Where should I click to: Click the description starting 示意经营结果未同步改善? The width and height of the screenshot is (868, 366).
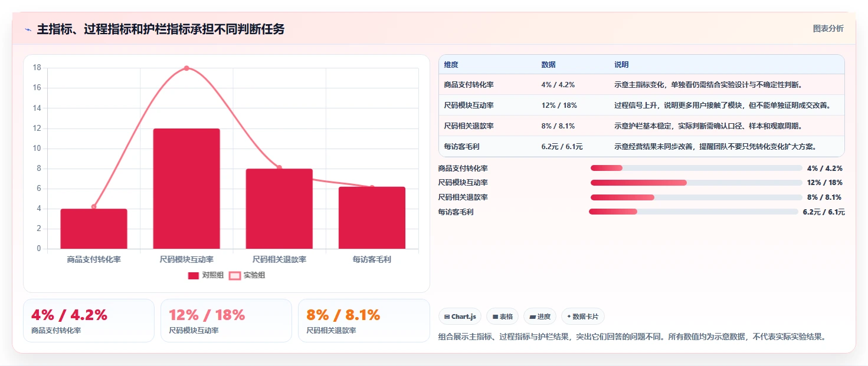[x=715, y=146]
